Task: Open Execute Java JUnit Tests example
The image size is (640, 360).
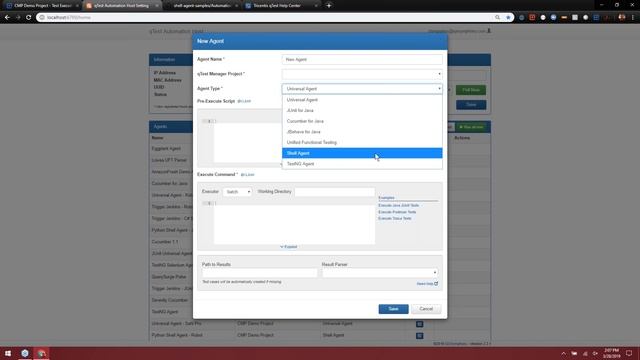Action: tap(398, 205)
